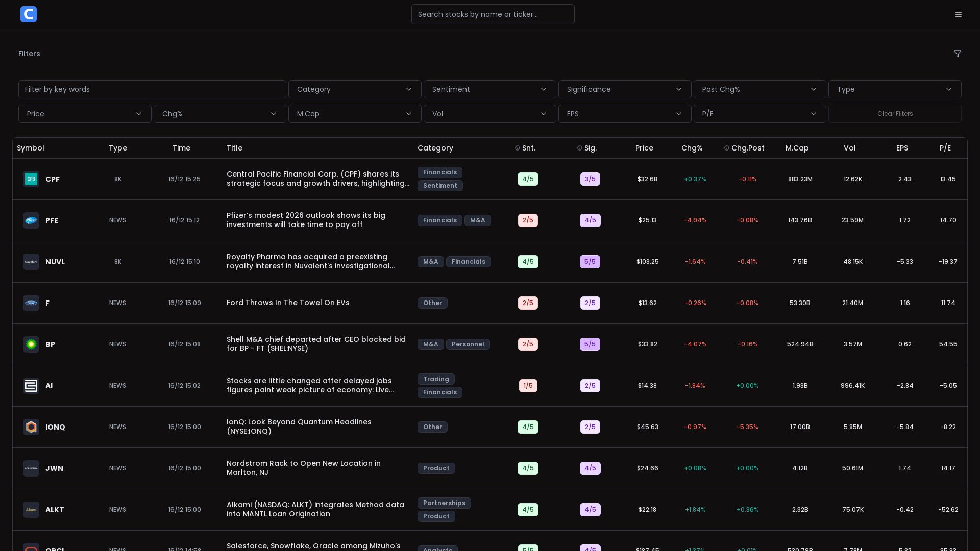Open the Sentiment filter dropdown

click(x=489, y=89)
